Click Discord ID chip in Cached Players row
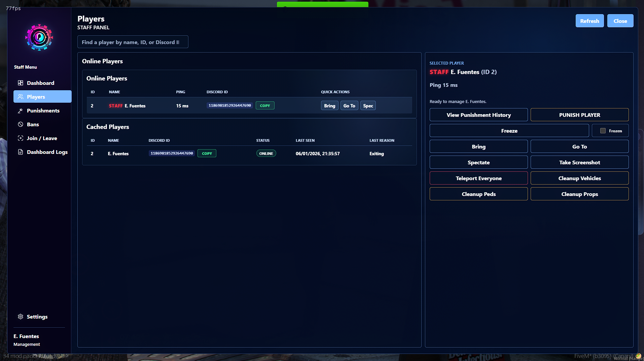The height and width of the screenshot is (361, 644). (x=172, y=153)
